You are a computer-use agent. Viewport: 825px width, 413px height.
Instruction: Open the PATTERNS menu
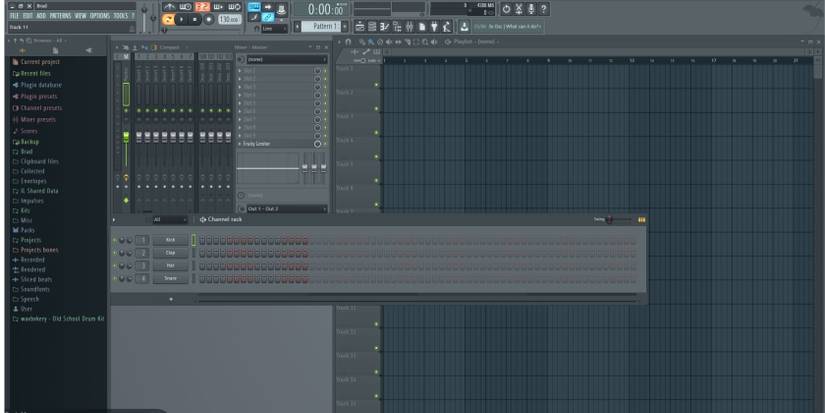pyautogui.click(x=61, y=16)
